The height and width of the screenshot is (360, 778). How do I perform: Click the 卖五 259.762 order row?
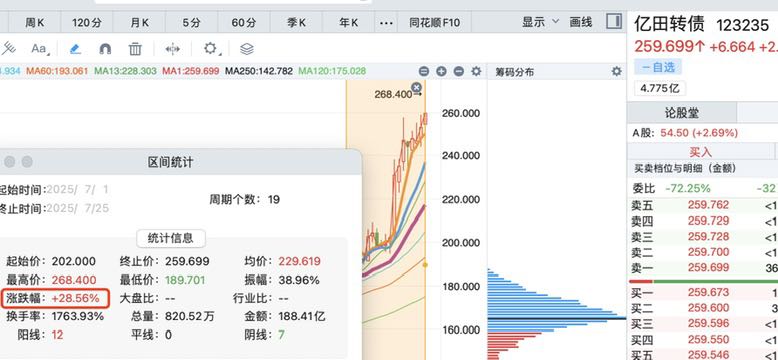coord(703,205)
